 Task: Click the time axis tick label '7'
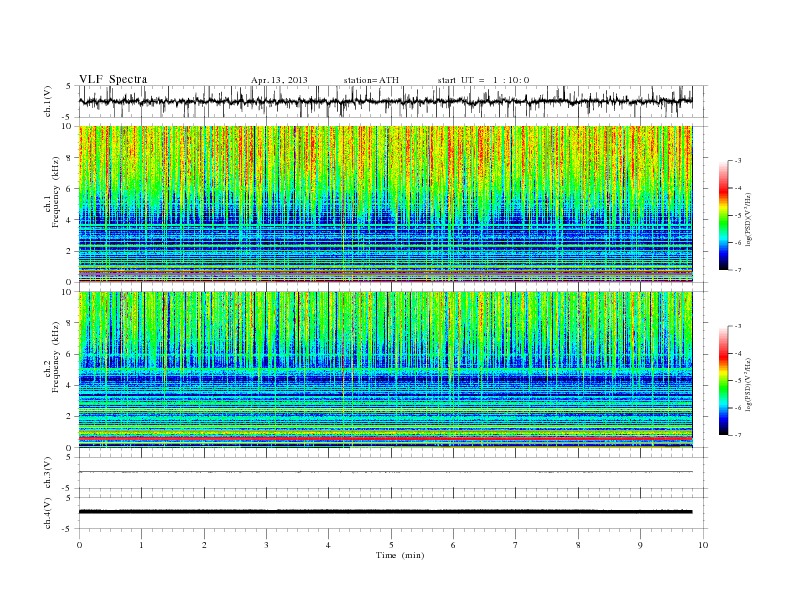(x=516, y=545)
